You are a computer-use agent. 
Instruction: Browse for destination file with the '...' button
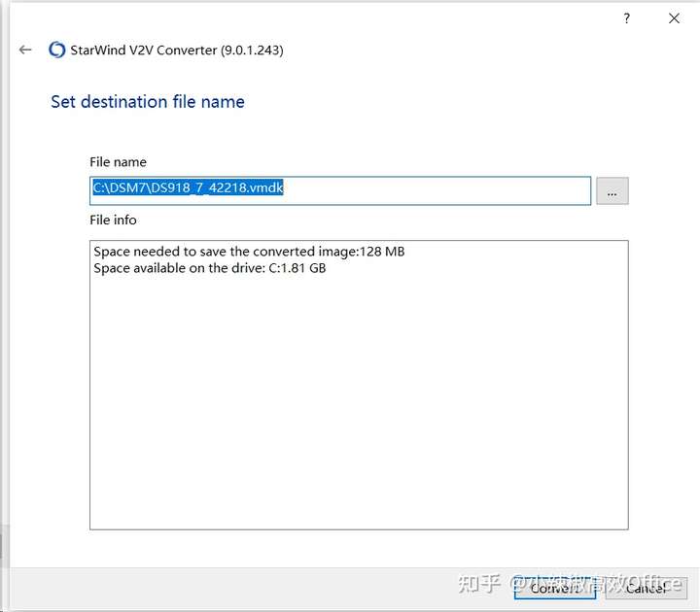click(612, 191)
